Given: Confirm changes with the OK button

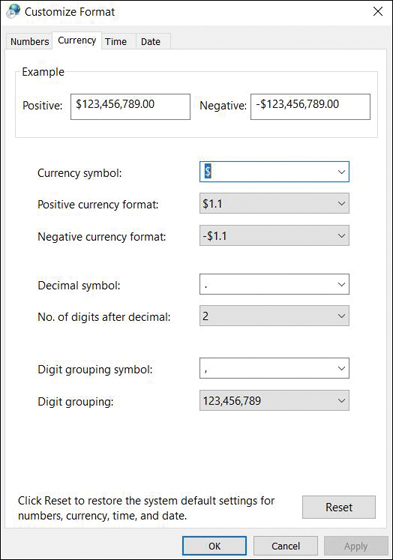Looking at the screenshot, I should 214,546.
